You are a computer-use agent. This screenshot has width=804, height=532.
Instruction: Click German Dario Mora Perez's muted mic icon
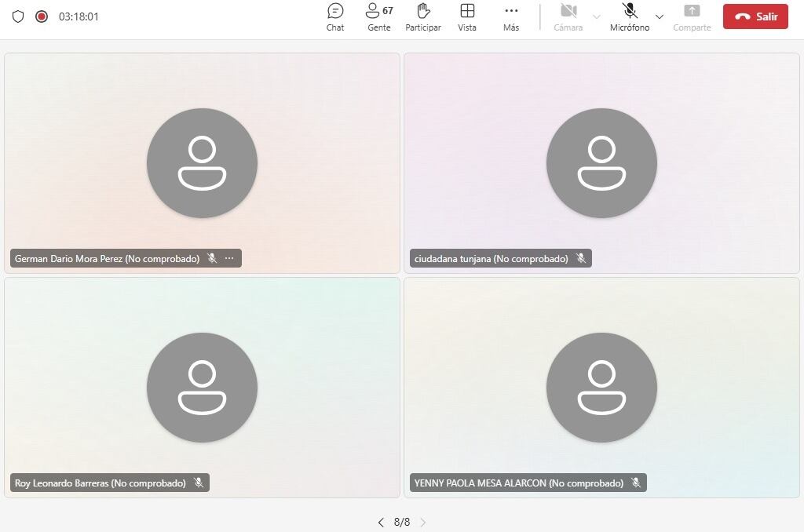pos(212,258)
